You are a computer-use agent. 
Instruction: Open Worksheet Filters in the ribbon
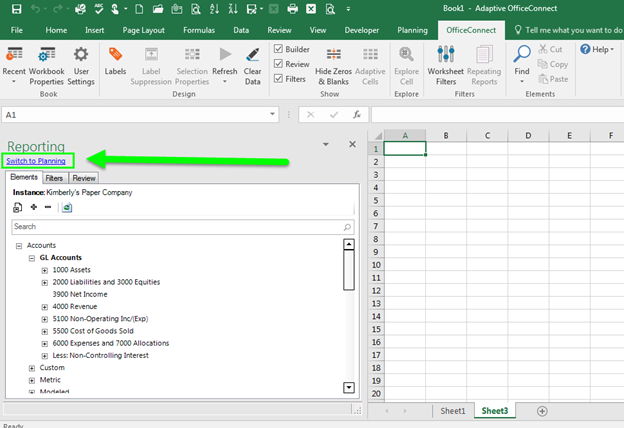[x=445, y=66]
